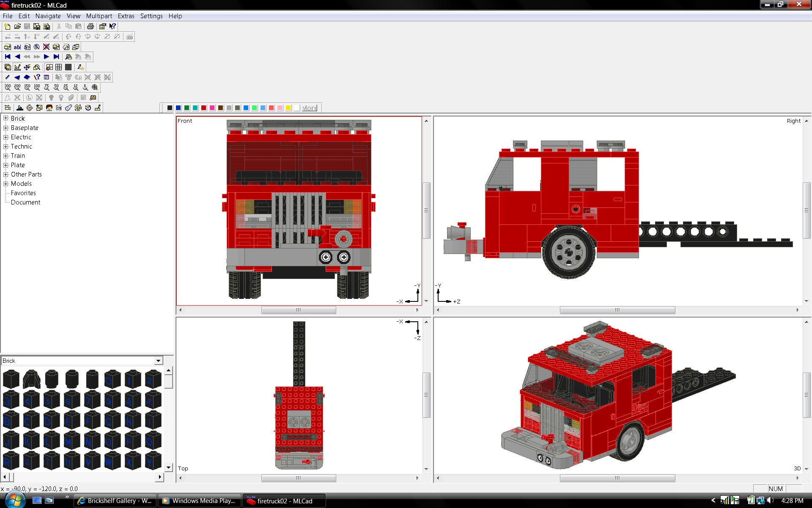Jump to last step with skip-to-end icon
812x508 pixels.
click(56, 57)
